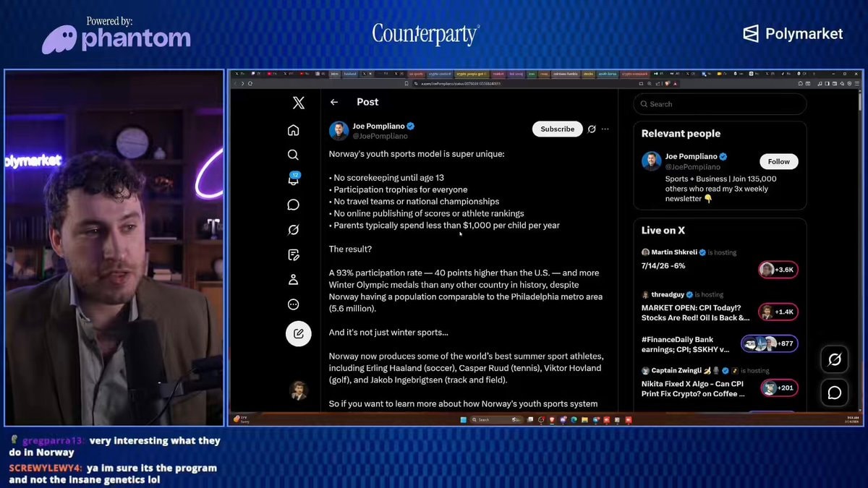Open Notifications bell with 12 badge
This screenshot has width=868, height=488.
[294, 179]
